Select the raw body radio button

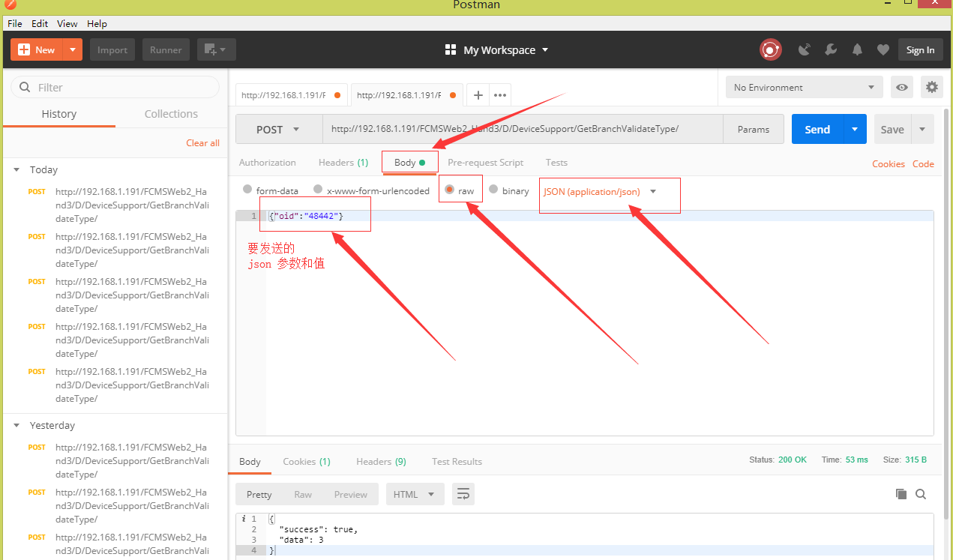pos(450,190)
